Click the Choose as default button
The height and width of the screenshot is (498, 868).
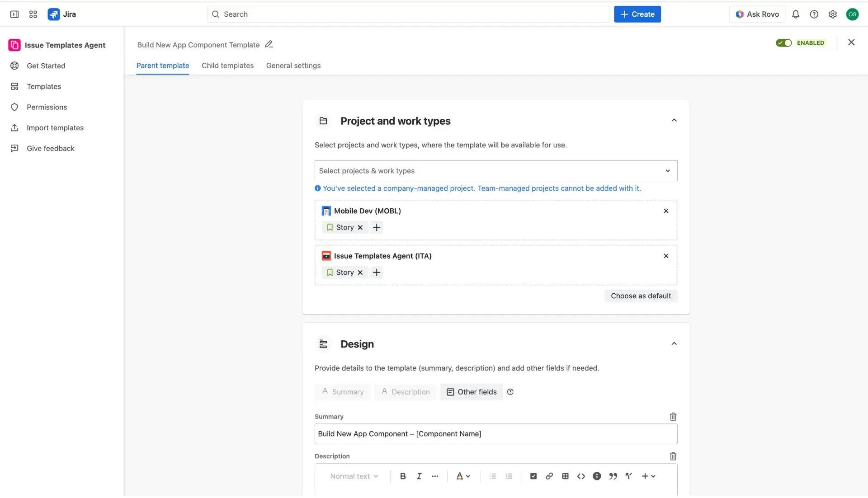click(x=641, y=296)
